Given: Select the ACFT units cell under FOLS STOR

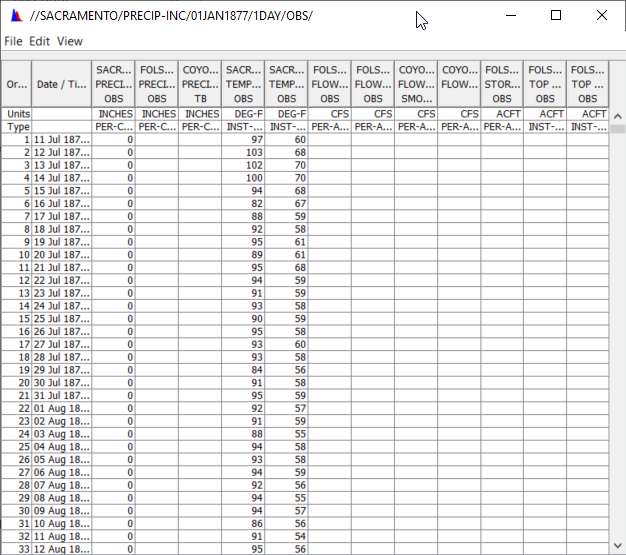Looking at the screenshot, I should (502, 114).
